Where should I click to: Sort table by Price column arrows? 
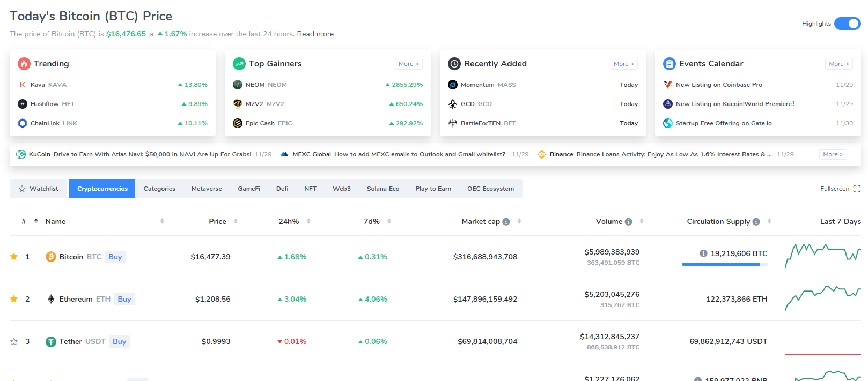(x=236, y=221)
